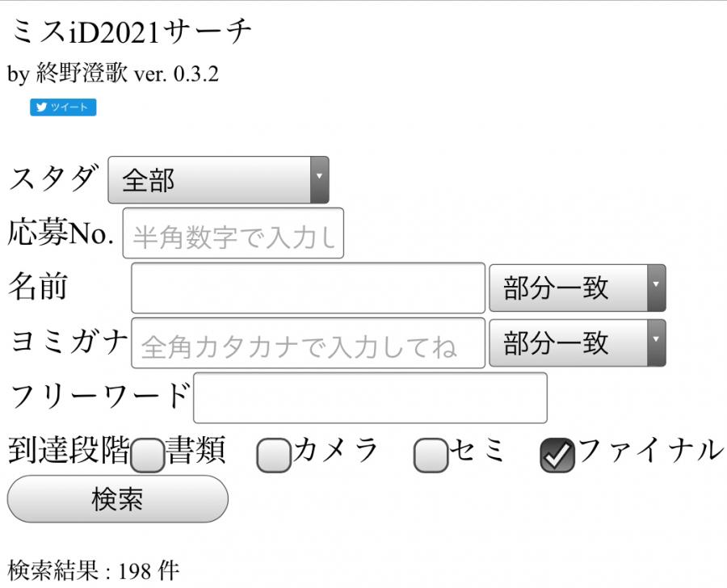Check the カメラ stage checkbox
The width and height of the screenshot is (727, 588).
point(273,456)
